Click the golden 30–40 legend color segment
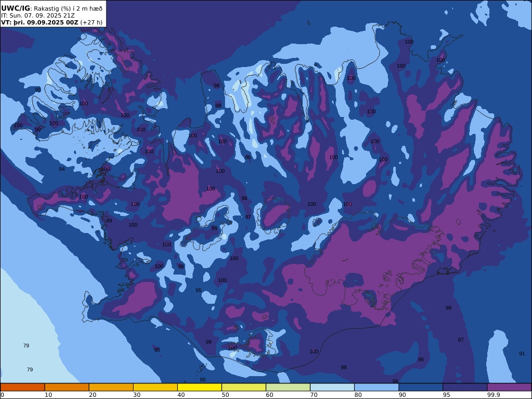532x399 pixels. [155, 387]
